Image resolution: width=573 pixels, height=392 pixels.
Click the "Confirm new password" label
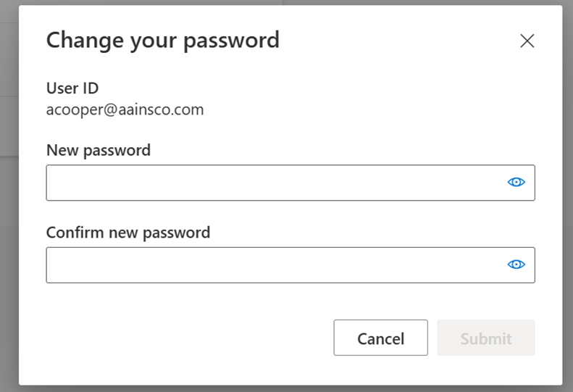click(x=128, y=233)
